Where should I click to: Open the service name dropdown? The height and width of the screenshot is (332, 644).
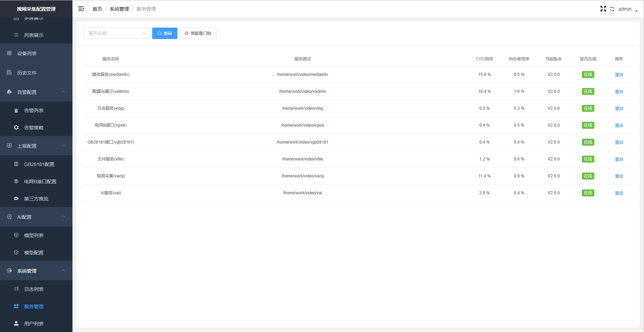[x=117, y=33]
